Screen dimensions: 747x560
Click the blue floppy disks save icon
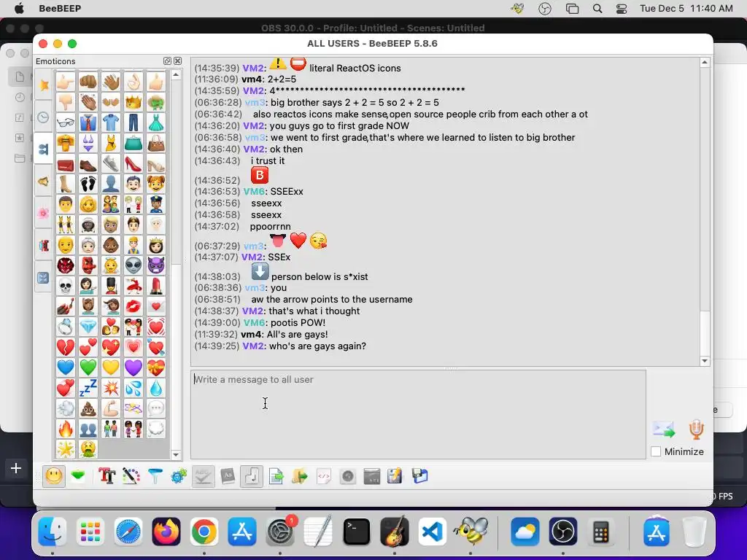[419, 475]
